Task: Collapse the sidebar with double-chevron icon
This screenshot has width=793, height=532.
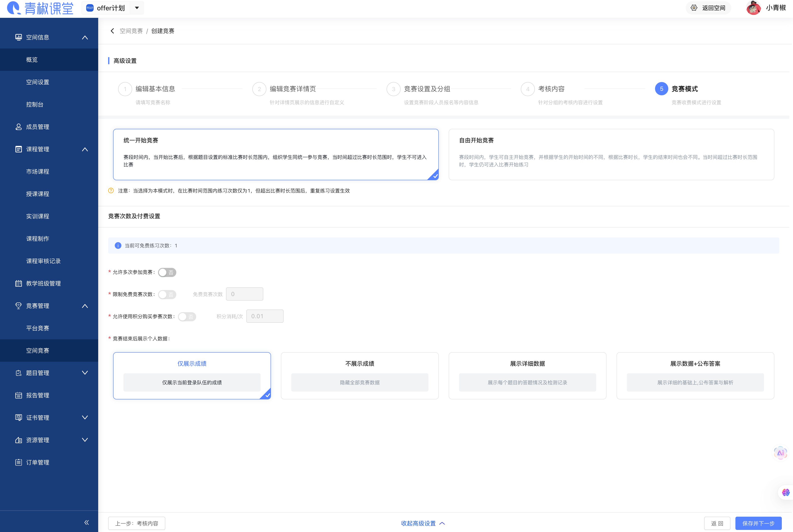Action: (86, 522)
